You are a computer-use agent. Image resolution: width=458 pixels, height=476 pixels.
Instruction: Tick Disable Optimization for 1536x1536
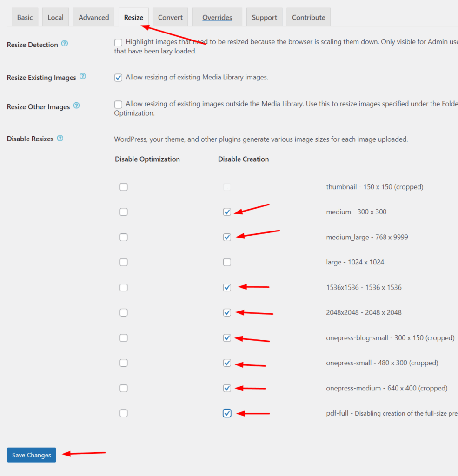click(x=124, y=287)
